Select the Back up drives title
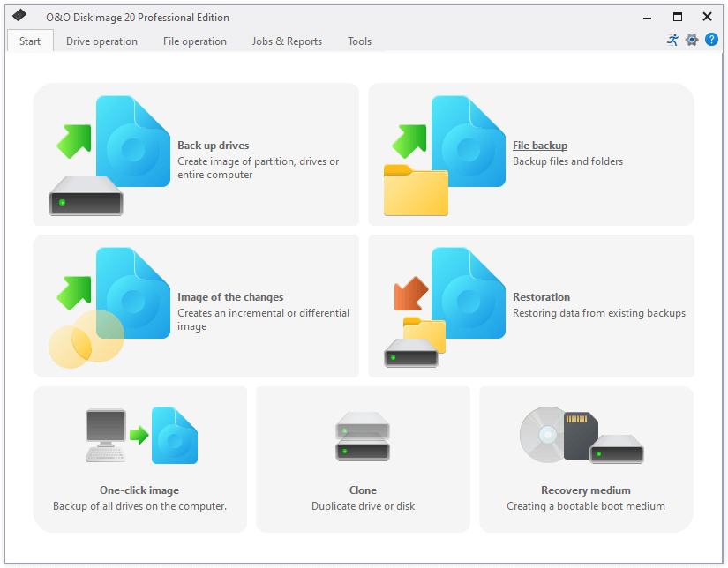 pyautogui.click(x=214, y=146)
